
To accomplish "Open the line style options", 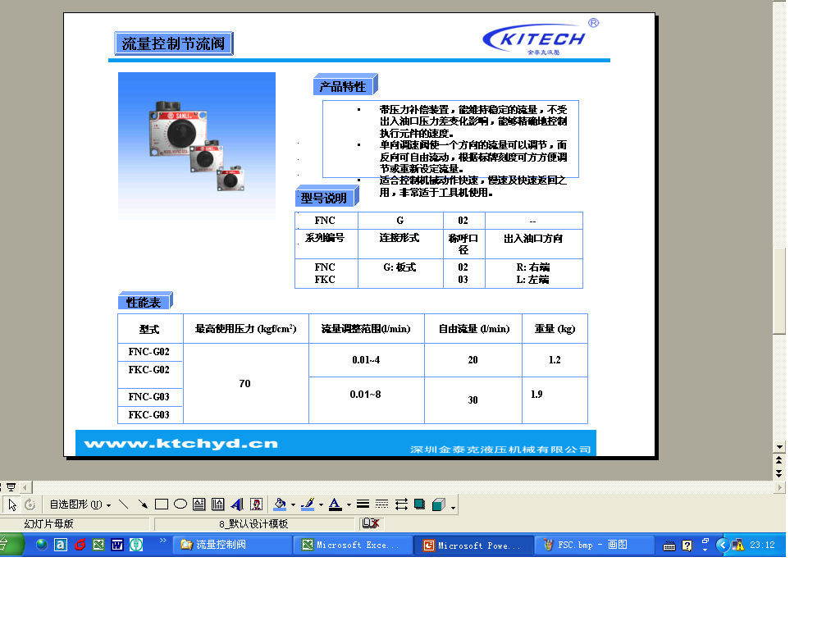I will click(x=363, y=504).
